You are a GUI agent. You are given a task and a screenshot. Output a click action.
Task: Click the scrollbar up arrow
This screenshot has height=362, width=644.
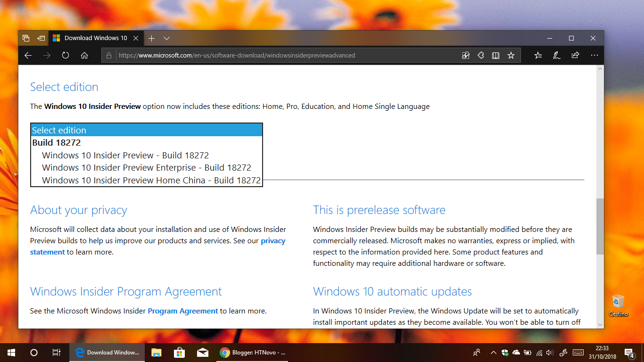pyautogui.click(x=600, y=69)
